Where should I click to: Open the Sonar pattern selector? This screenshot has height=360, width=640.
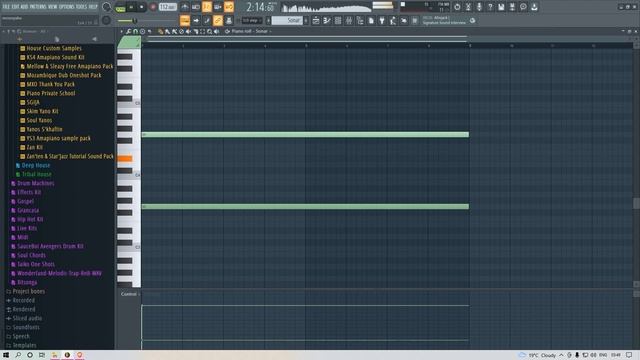[x=288, y=20]
